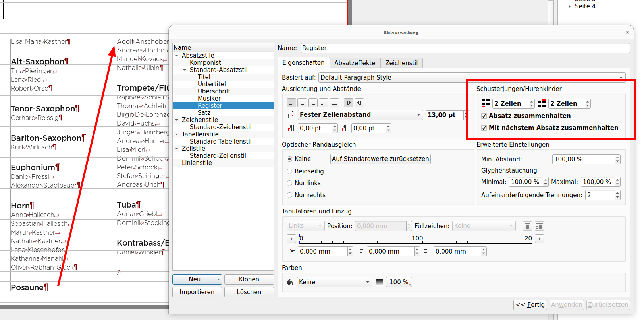Click the Klonen button
This screenshot has width=644, height=320.
pos(249,279)
